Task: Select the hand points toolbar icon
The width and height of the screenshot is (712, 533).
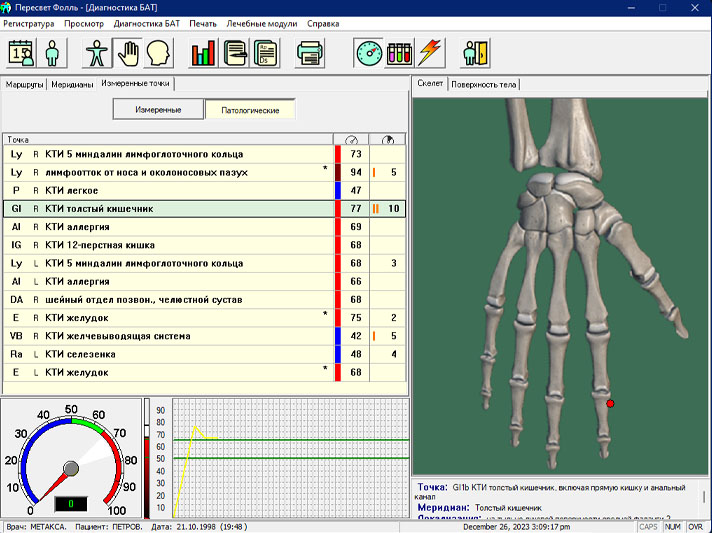Action: pos(128,51)
